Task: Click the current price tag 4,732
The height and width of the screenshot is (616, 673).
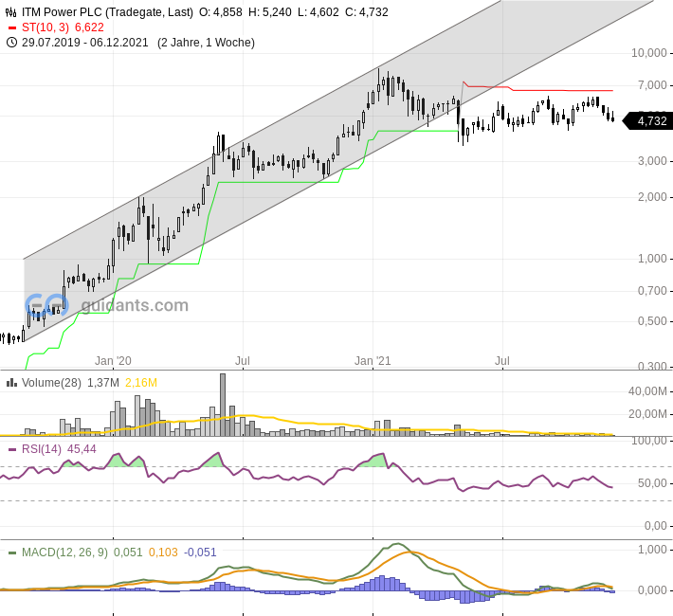Action: 647,121
